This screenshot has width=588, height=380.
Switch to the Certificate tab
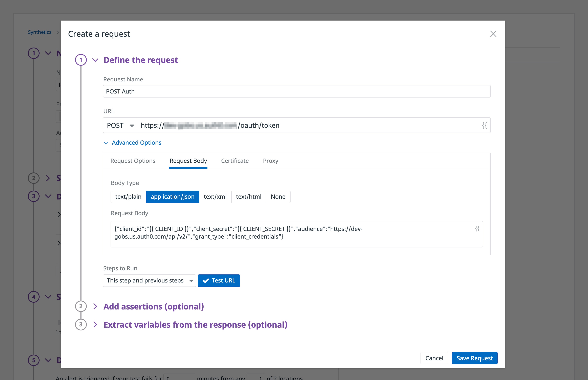tap(235, 161)
